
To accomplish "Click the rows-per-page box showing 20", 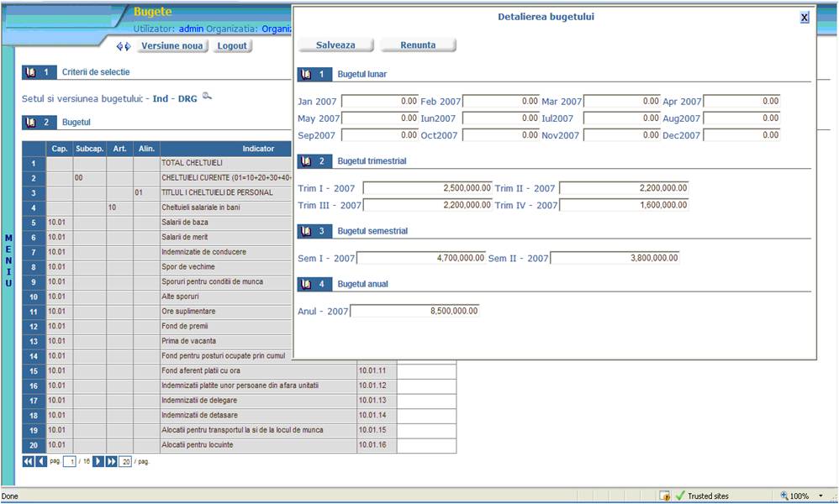I will tap(124, 462).
